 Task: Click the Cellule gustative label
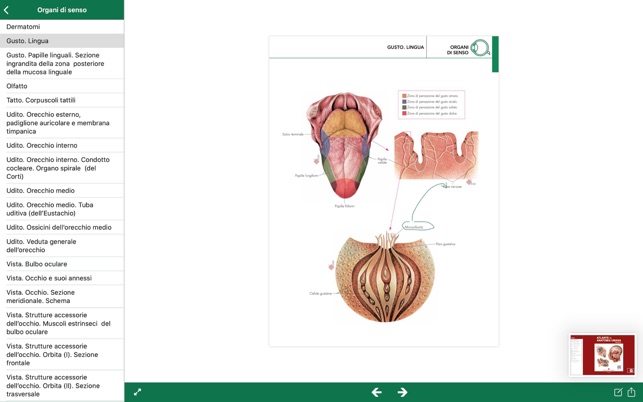(x=320, y=293)
